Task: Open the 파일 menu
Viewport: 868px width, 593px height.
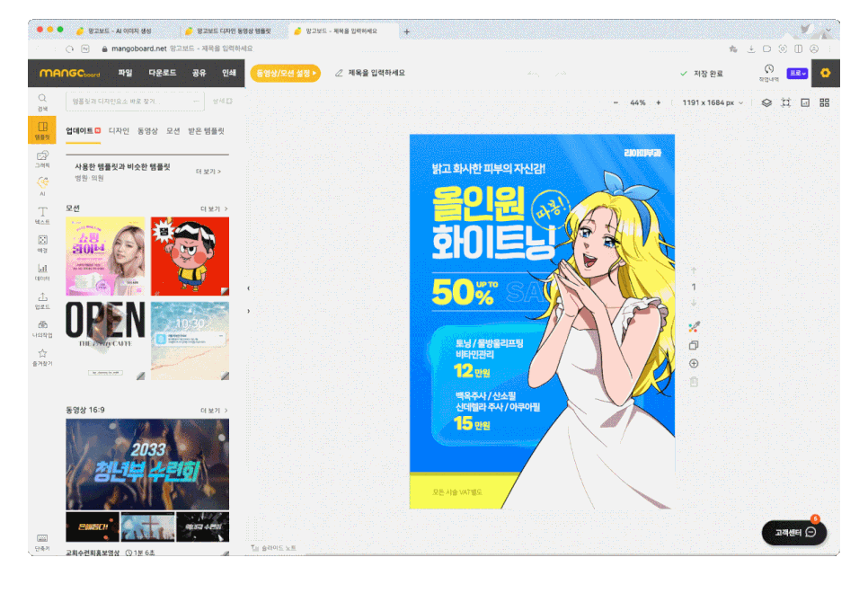Action: click(x=125, y=73)
